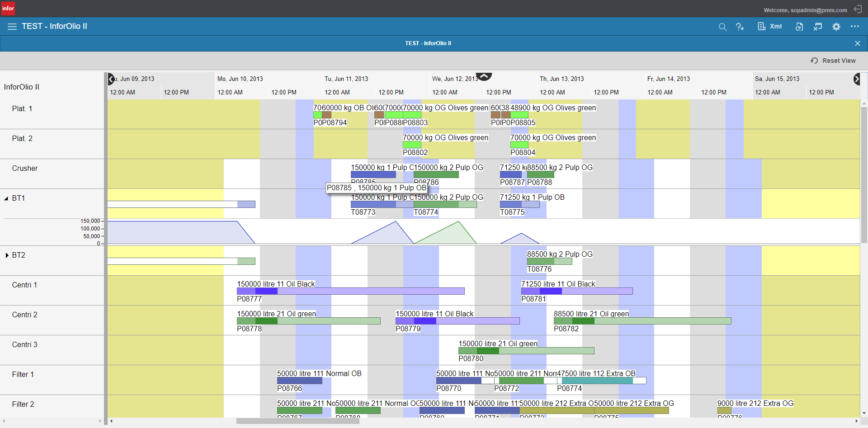The image size is (868, 428).
Task: Click the reload document icon
Action: coord(799,27)
